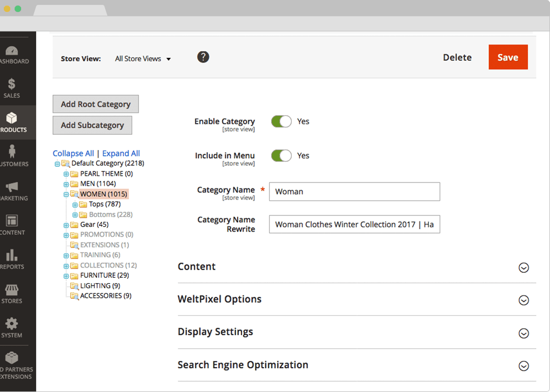
Task: Expand the Content section
Action: tap(523, 267)
